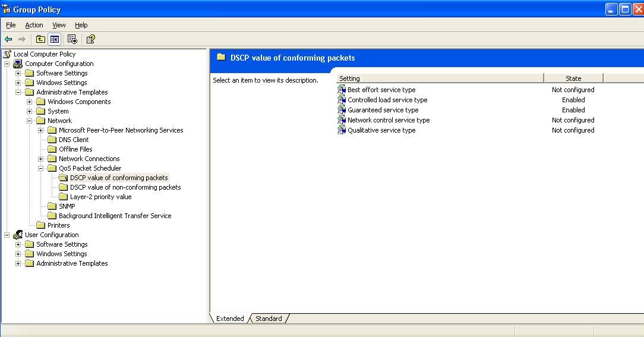Select the 'Windows Components' tree label
The image size is (644, 337).
pos(79,102)
